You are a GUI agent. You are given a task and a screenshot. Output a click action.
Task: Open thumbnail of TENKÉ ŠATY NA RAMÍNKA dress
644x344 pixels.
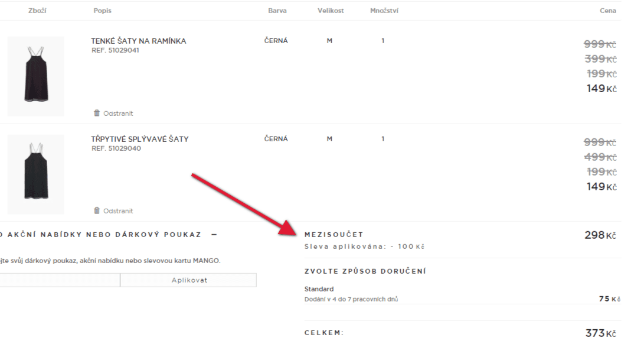(x=36, y=76)
